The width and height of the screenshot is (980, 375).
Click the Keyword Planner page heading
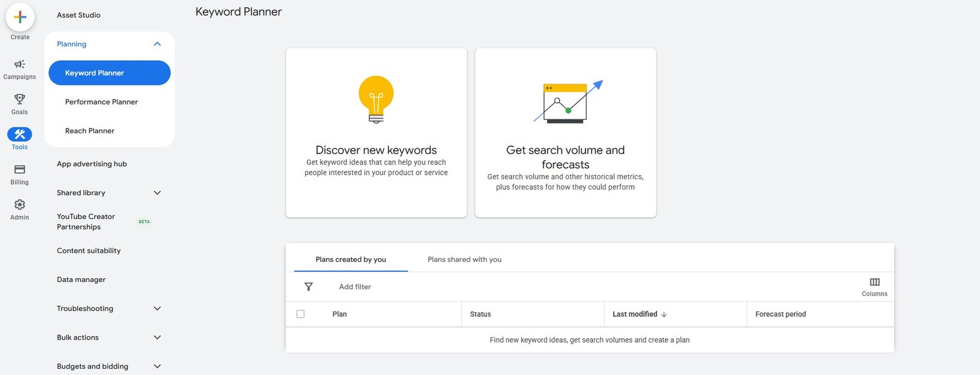coord(239,12)
